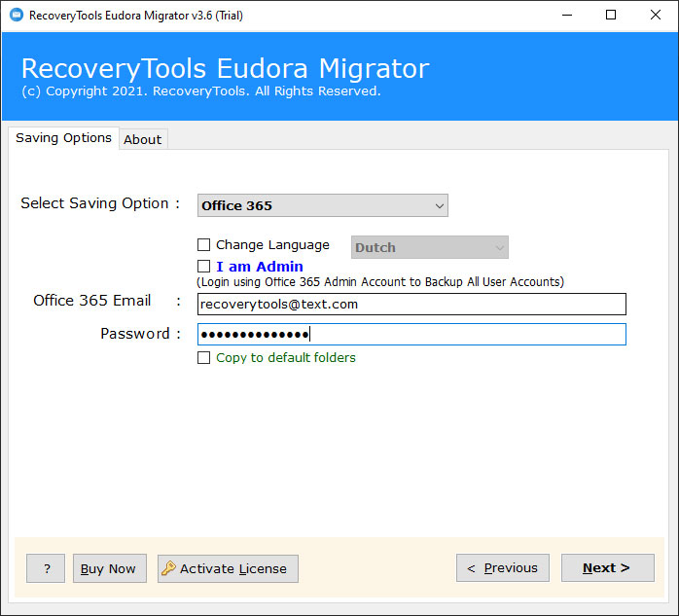Switch to the Saving Options tab

63,138
